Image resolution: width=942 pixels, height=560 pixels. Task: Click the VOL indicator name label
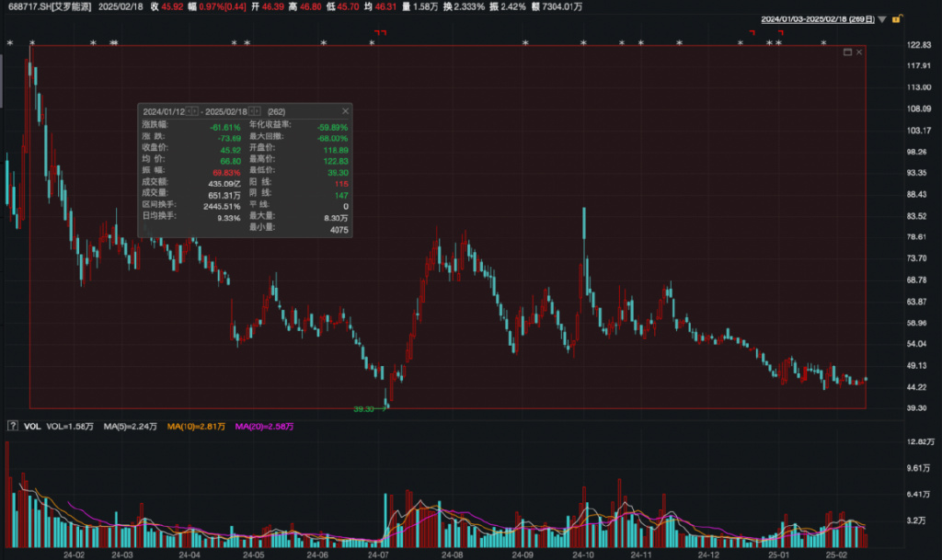[x=32, y=426]
